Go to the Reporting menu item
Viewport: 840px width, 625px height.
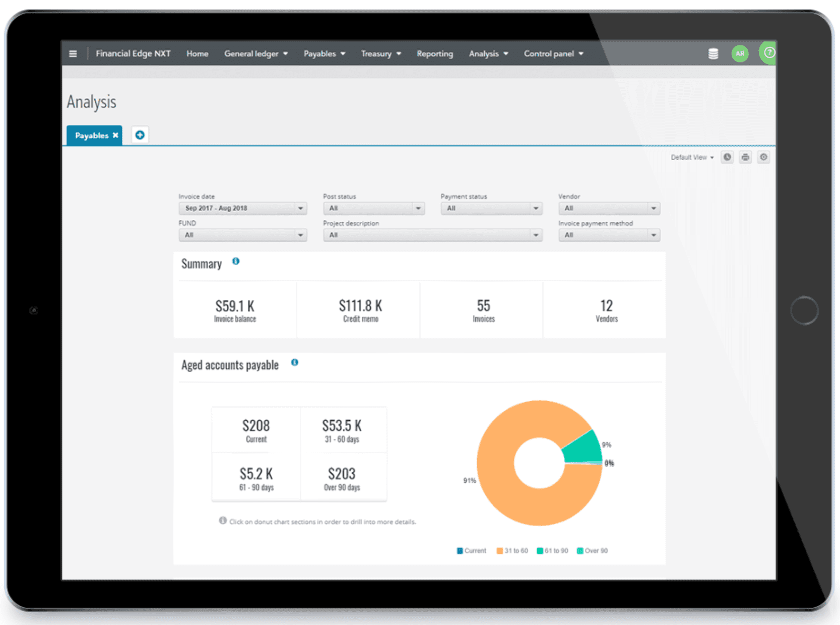click(434, 54)
